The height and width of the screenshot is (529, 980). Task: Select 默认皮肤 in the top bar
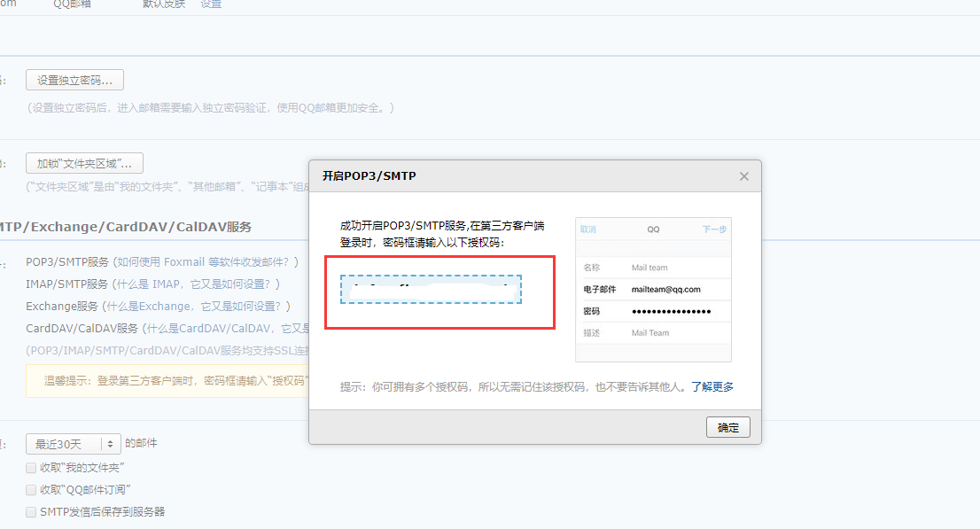163,4
